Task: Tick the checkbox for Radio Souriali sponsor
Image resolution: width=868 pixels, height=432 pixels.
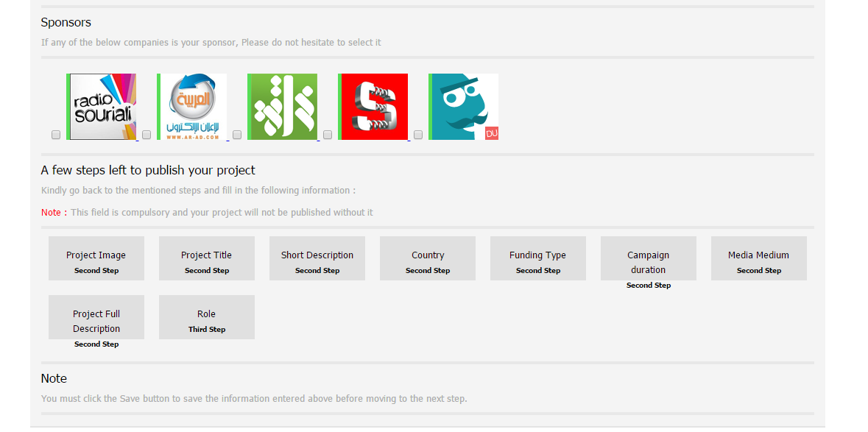Action: (x=56, y=135)
